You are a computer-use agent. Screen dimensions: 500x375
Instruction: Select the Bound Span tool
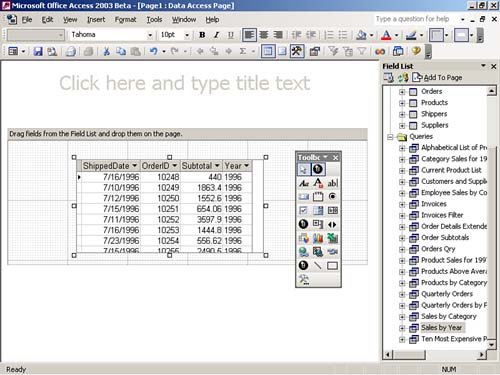(x=318, y=183)
